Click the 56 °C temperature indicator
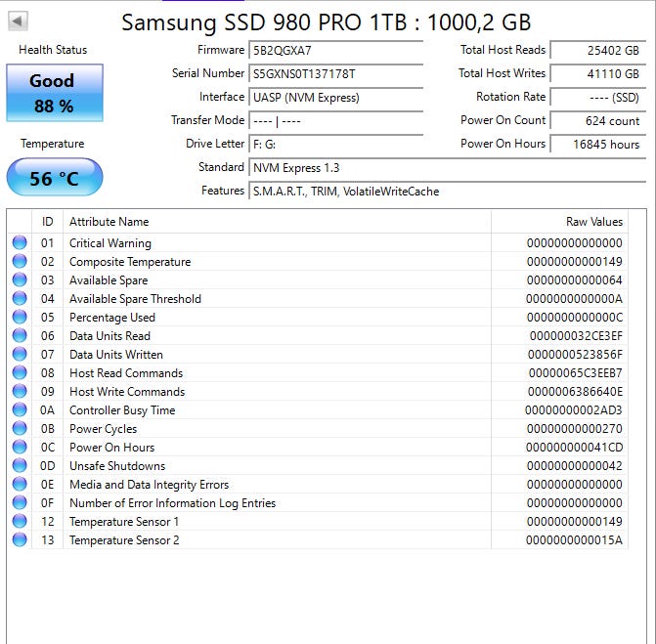 click(55, 177)
